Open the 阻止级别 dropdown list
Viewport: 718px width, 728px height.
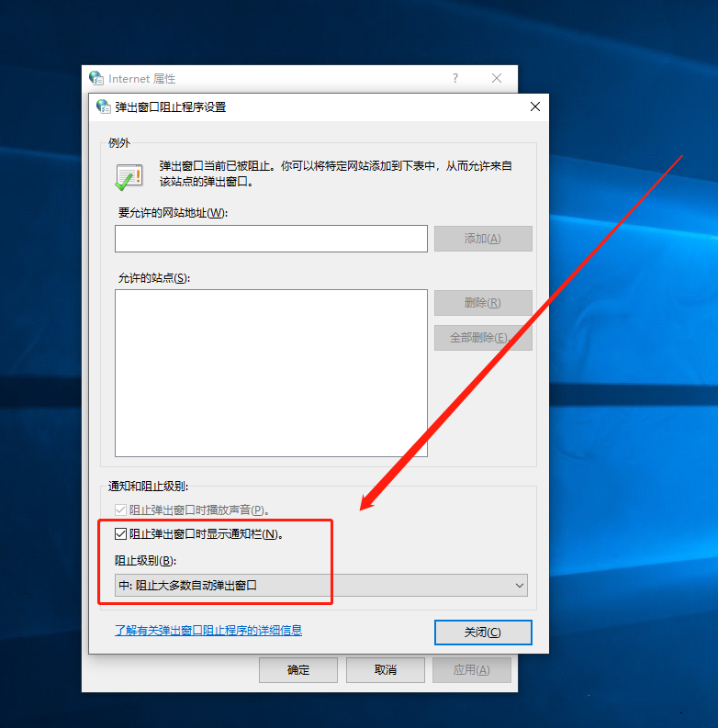(320, 585)
